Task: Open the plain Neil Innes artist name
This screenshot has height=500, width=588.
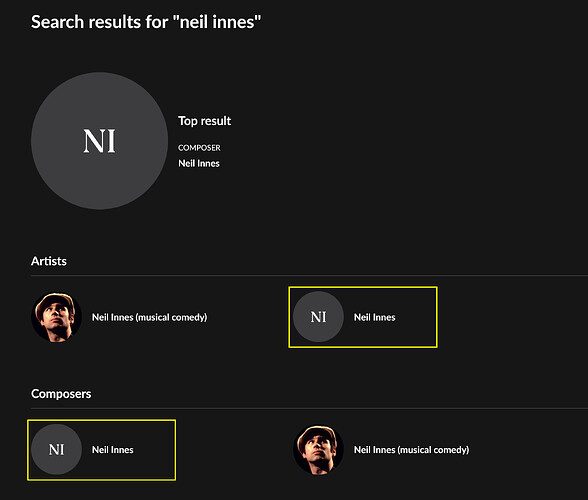Action: (x=374, y=317)
